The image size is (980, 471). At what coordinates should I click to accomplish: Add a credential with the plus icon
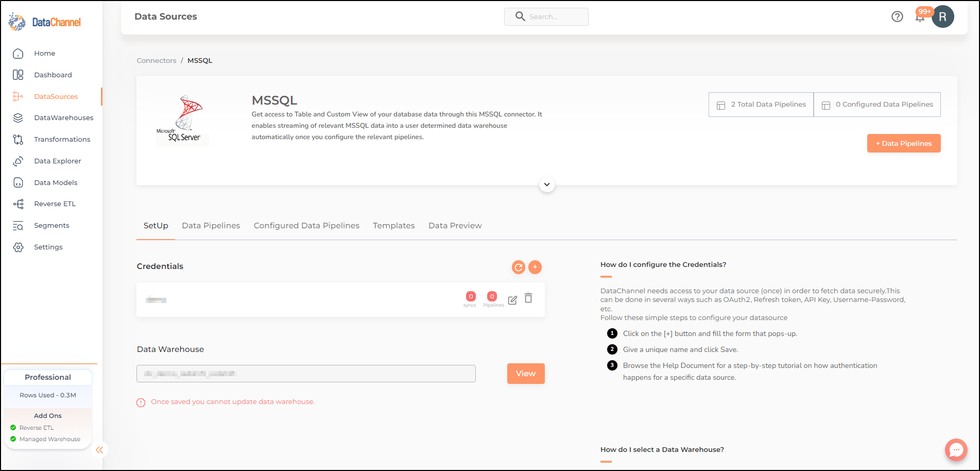(535, 267)
